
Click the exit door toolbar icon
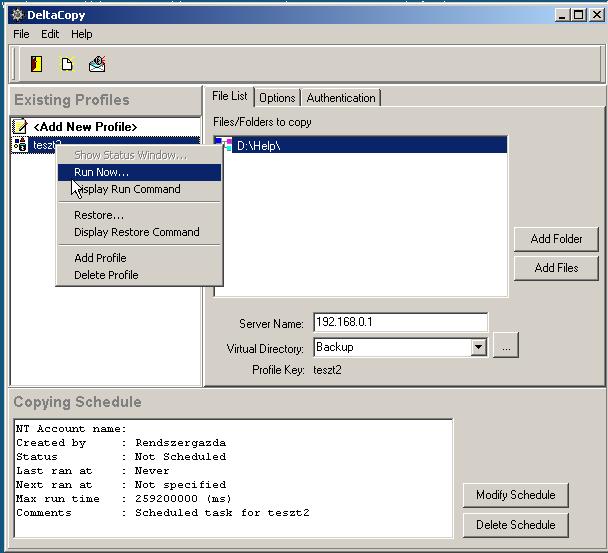[36, 64]
